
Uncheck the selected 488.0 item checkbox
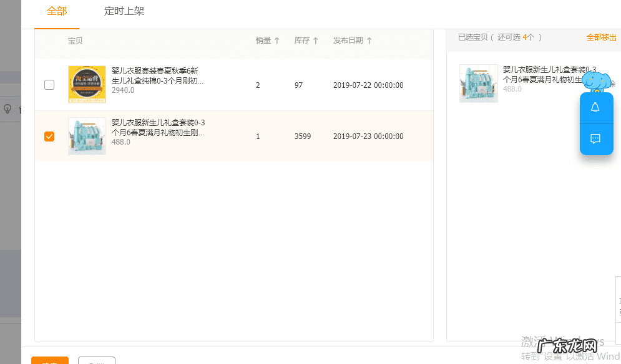(49, 136)
